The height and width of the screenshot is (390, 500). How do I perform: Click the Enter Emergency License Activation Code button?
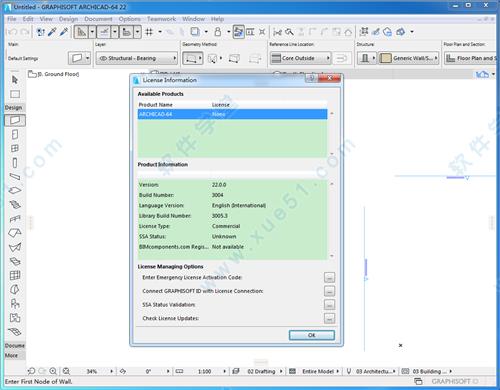[x=329, y=277]
